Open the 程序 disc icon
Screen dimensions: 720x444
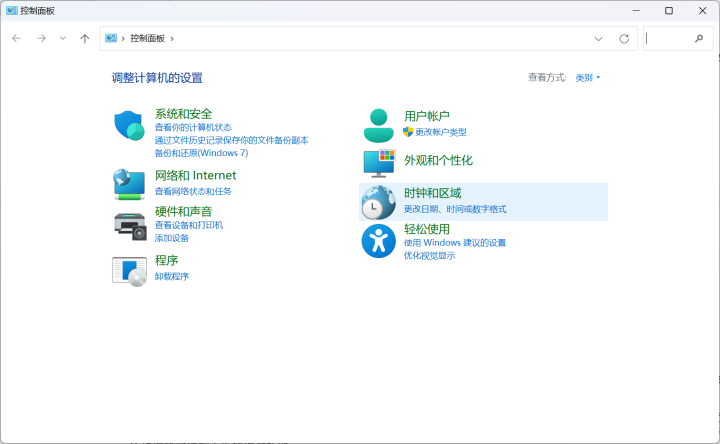129,271
